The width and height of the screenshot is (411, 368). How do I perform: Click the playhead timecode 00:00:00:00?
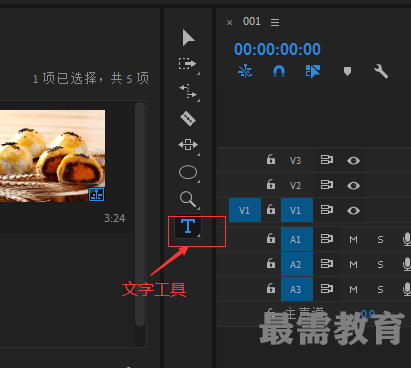(277, 49)
